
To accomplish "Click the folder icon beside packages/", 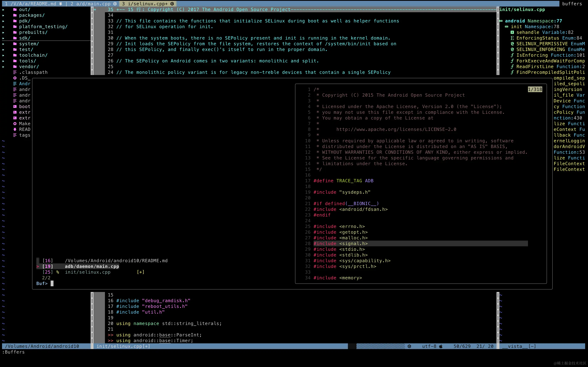I will tap(15, 15).
